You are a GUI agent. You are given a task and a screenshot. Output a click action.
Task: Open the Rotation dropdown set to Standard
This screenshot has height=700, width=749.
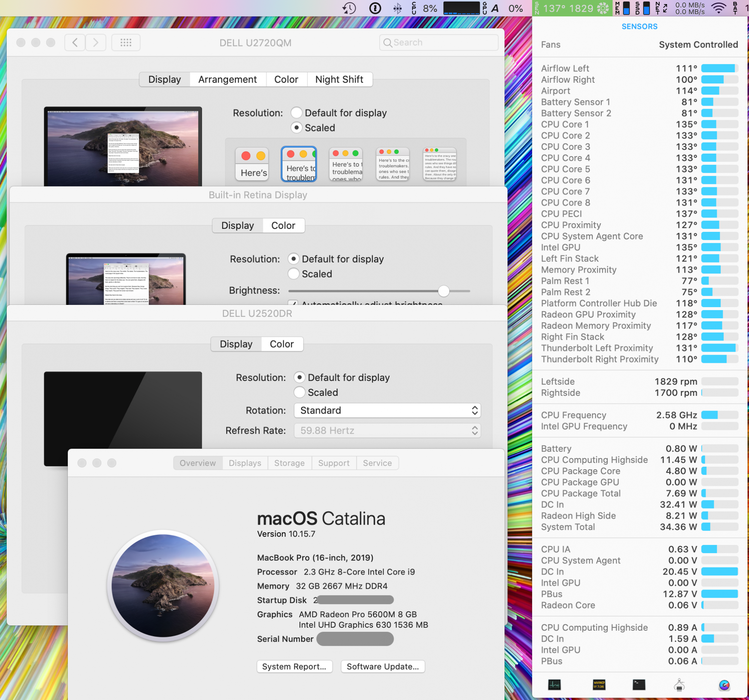click(387, 410)
